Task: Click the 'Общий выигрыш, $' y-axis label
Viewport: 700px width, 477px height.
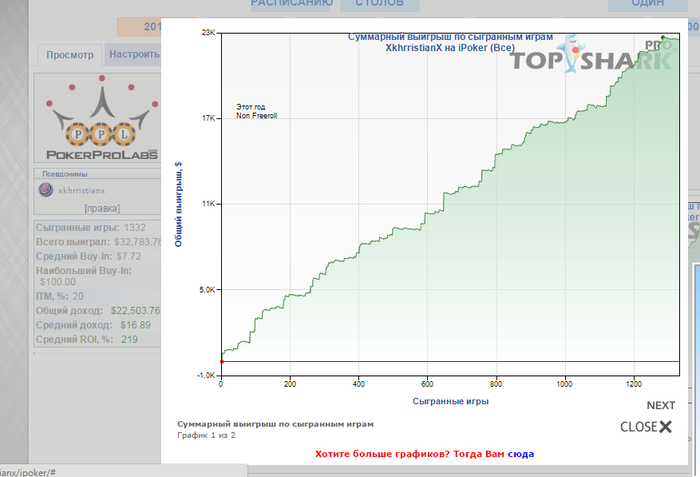Action: pyautogui.click(x=178, y=204)
